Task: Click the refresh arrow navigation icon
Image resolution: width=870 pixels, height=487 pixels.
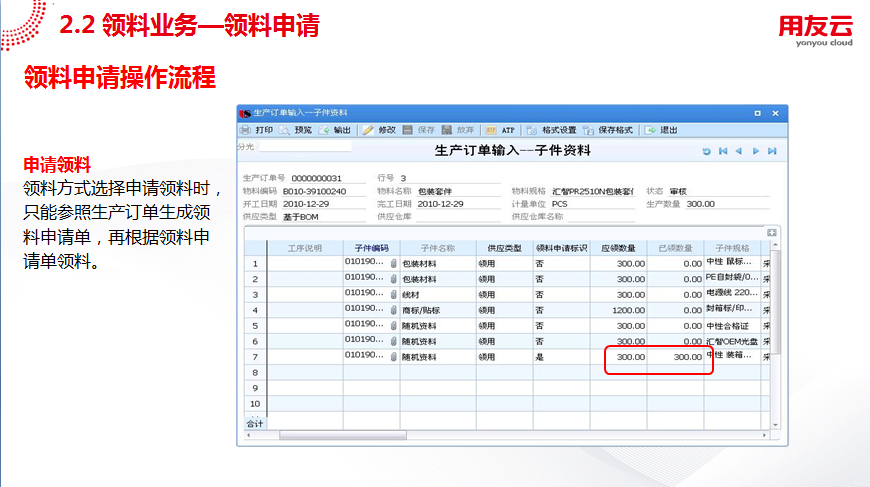Action: coord(707,151)
